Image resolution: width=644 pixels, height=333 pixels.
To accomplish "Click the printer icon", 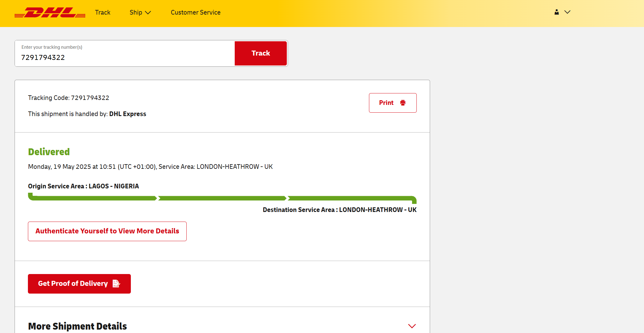I will tap(403, 103).
